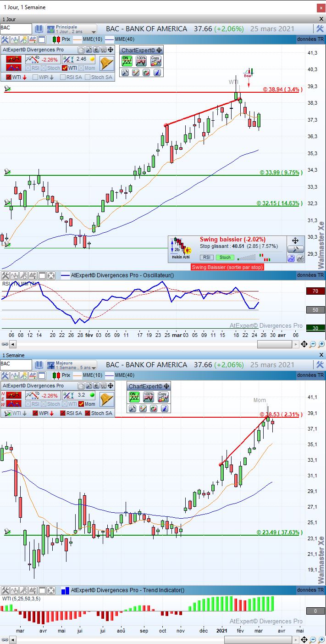Viewport: 326px width, 644px height.
Task: Click the Copy icon in the daily ChartExpert panel
Action: [x=155, y=61]
